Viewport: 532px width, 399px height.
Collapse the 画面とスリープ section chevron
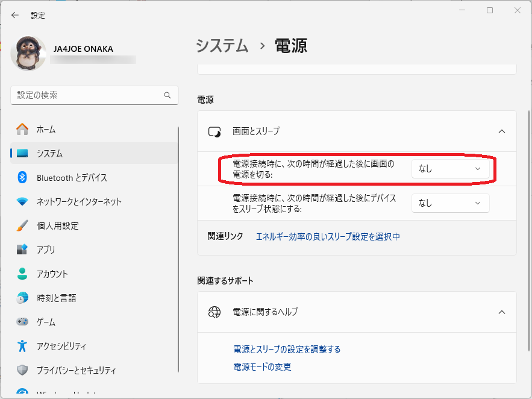[501, 131]
